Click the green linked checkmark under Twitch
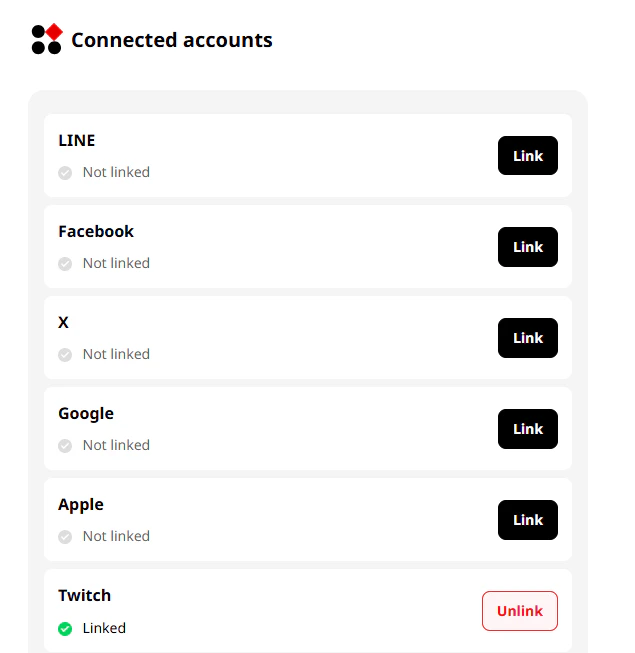The image size is (635, 653). (x=65, y=629)
